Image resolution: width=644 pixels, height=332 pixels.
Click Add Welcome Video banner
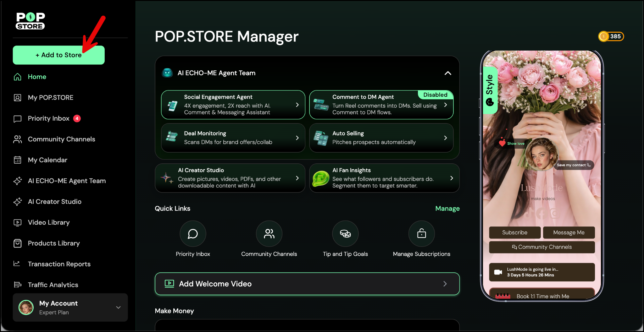coord(307,284)
